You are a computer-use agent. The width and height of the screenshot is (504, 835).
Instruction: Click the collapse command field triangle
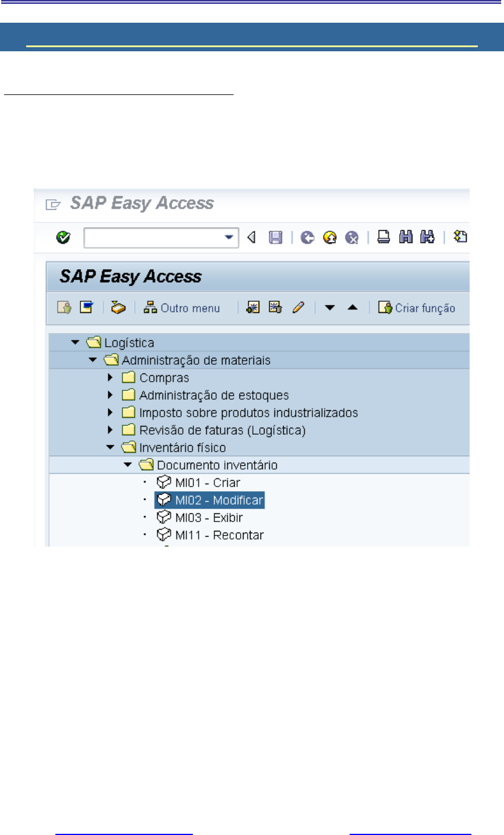coord(251,237)
